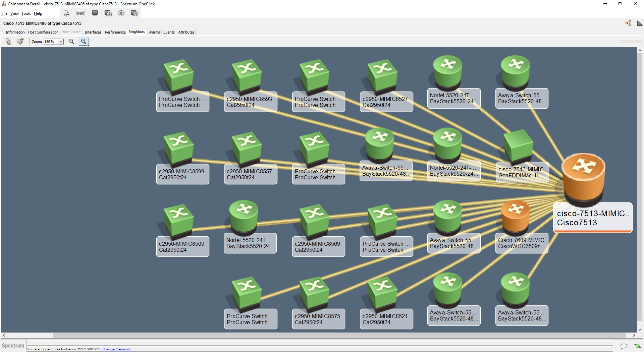
Task: Click the copy icon in the Neighbors toolbar
Action: (x=8, y=41)
